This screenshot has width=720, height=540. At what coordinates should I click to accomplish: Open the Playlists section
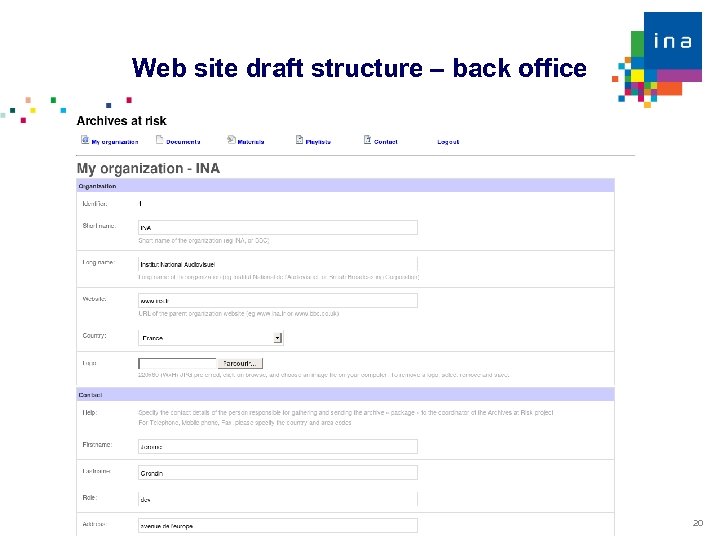(318, 142)
